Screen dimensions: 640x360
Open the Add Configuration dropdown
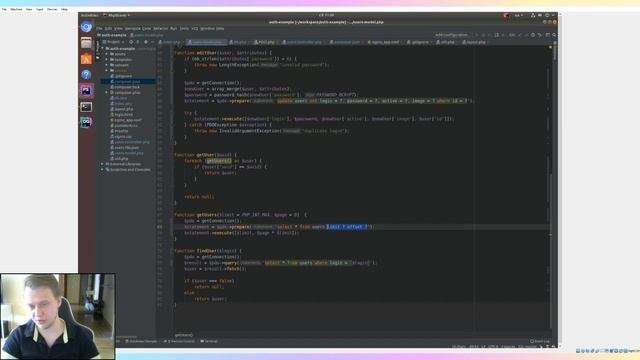click(452, 35)
